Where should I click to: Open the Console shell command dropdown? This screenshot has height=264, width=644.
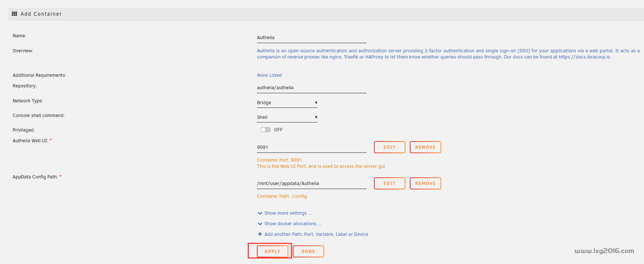coord(287,117)
